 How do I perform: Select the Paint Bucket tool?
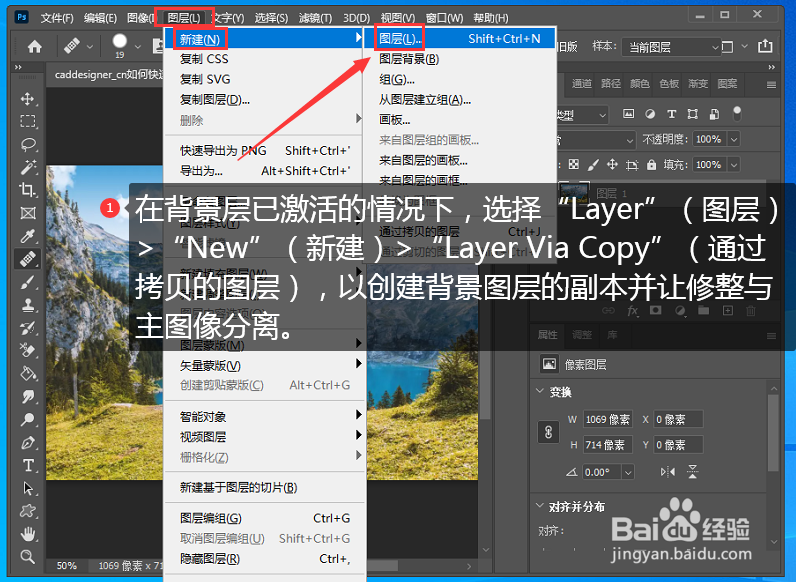click(27, 374)
